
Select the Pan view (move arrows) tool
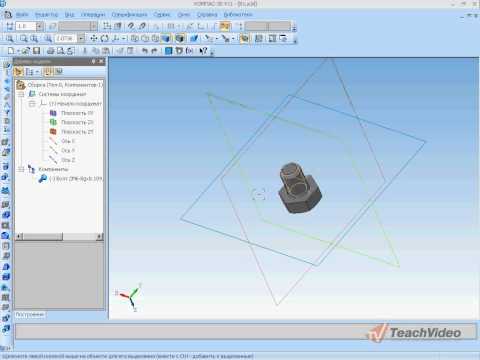[x=94, y=38]
